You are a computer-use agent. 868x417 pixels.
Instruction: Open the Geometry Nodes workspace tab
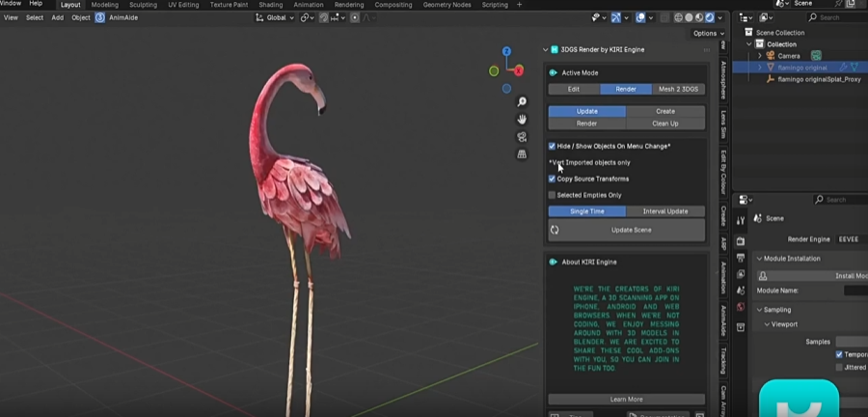click(448, 5)
